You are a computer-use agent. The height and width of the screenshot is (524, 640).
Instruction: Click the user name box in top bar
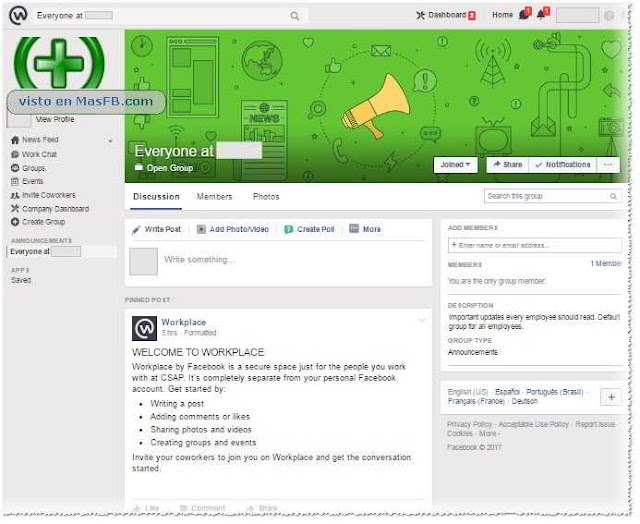578,16
